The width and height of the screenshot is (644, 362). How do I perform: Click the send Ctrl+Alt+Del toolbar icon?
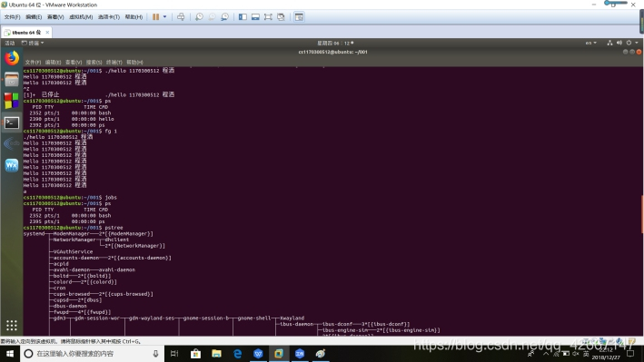tap(181, 17)
